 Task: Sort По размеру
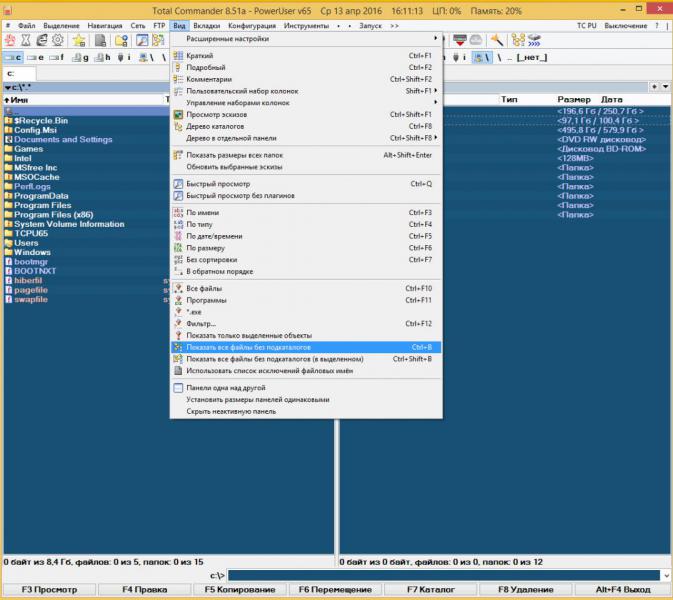(306, 248)
